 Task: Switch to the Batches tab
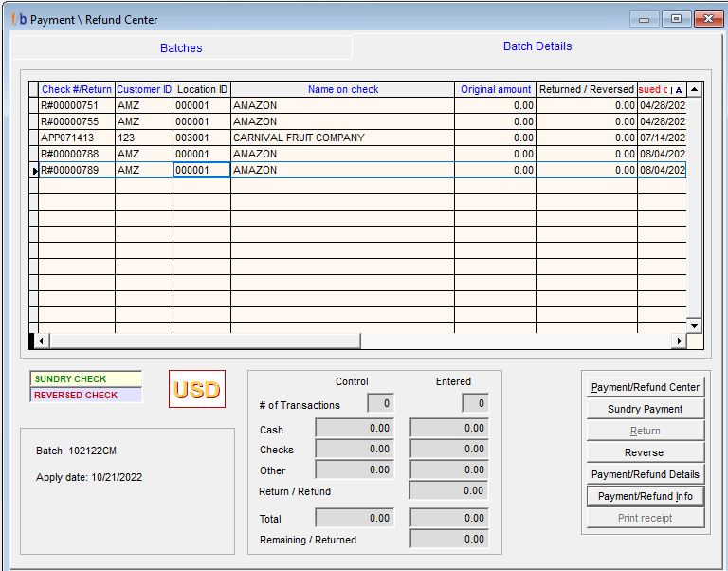[x=181, y=48]
